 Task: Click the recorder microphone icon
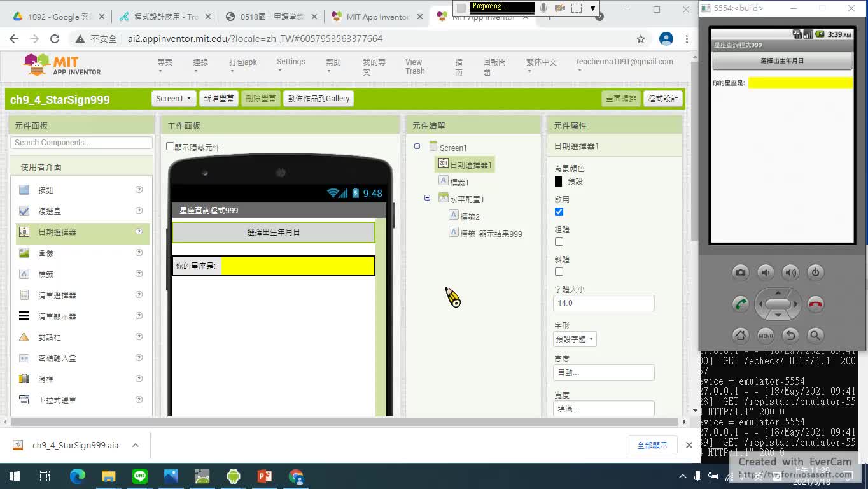click(x=543, y=8)
